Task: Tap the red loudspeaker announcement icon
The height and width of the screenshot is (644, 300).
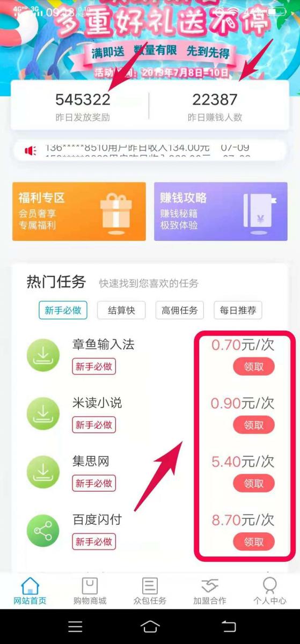Action: pos(30,151)
